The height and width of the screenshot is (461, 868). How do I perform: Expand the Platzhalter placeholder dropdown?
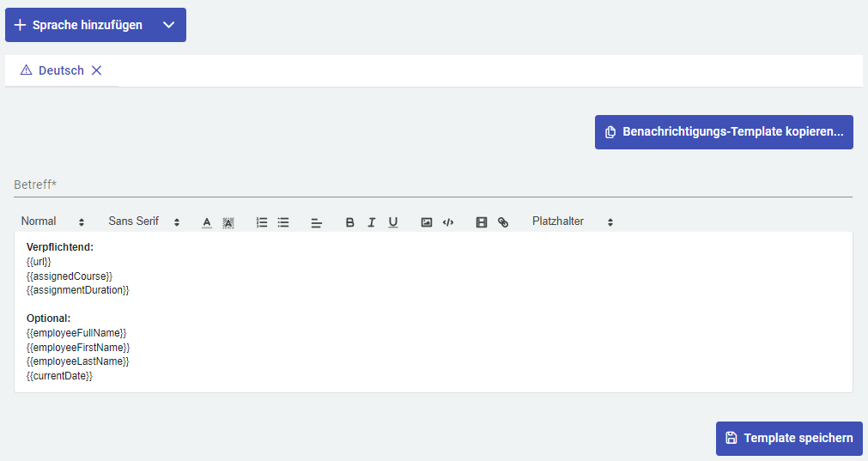573,221
